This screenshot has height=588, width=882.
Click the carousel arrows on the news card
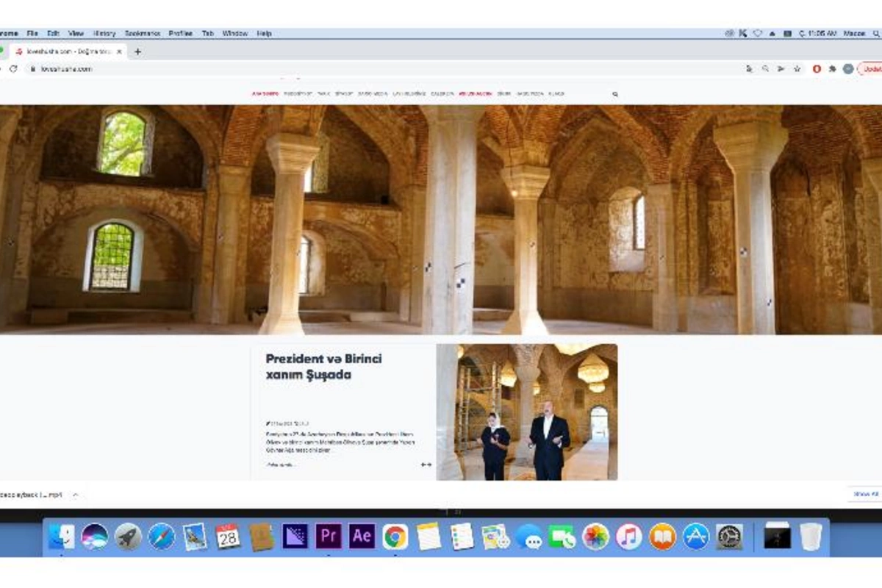(x=426, y=465)
